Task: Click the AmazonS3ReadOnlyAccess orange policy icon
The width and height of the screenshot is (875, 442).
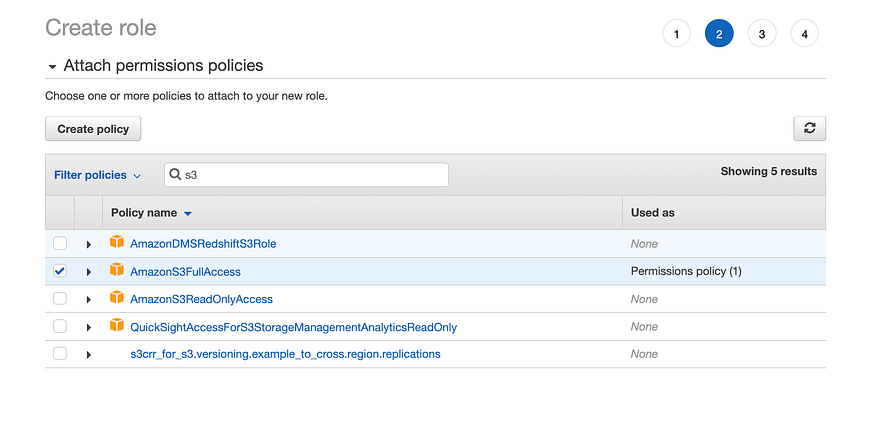Action: [x=117, y=298]
